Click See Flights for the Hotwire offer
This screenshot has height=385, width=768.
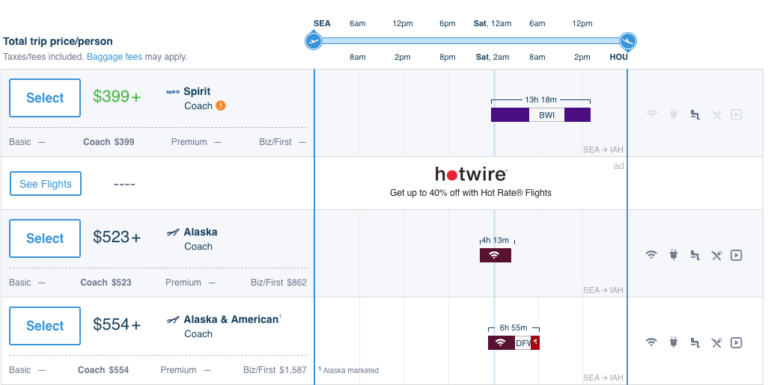coord(46,184)
